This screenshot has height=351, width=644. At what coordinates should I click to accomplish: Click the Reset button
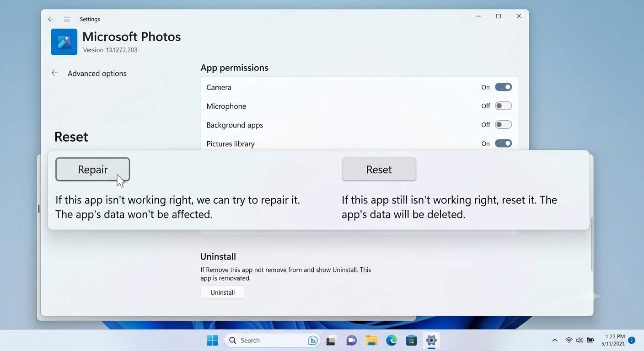(x=379, y=170)
